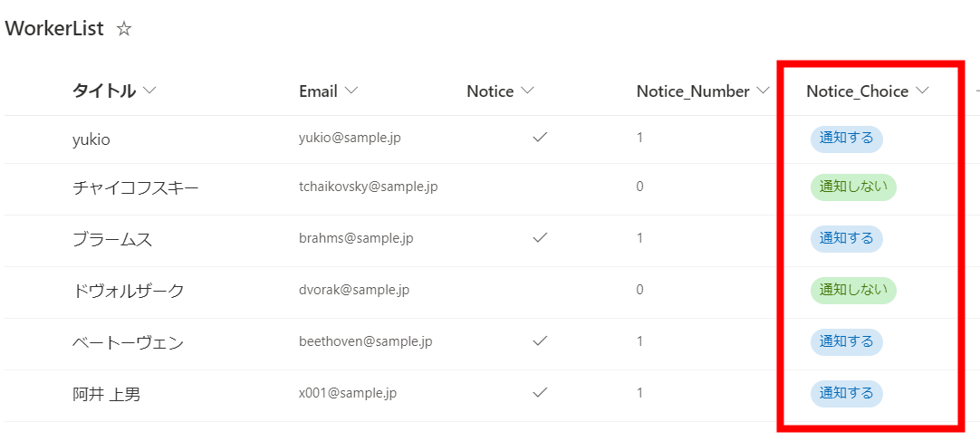Open the Notice column header dropdown
The height and width of the screenshot is (441, 980).
pyautogui.click(x=526, y=91)
